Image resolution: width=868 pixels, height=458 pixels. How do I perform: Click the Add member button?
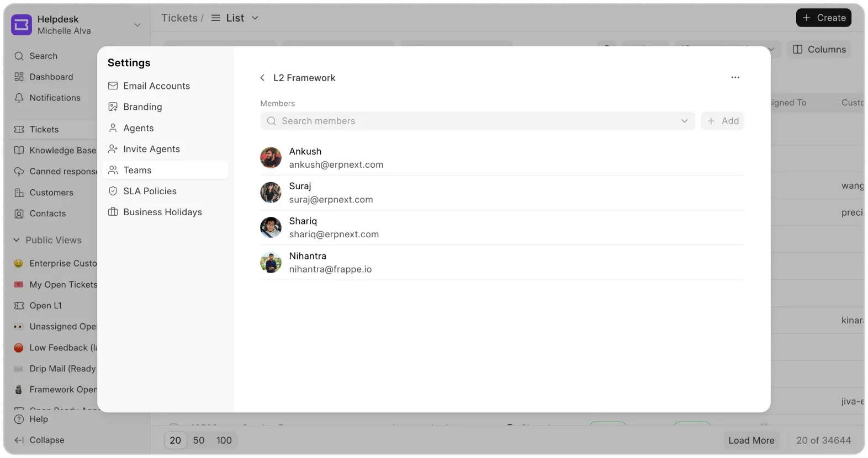coord(723,121)
